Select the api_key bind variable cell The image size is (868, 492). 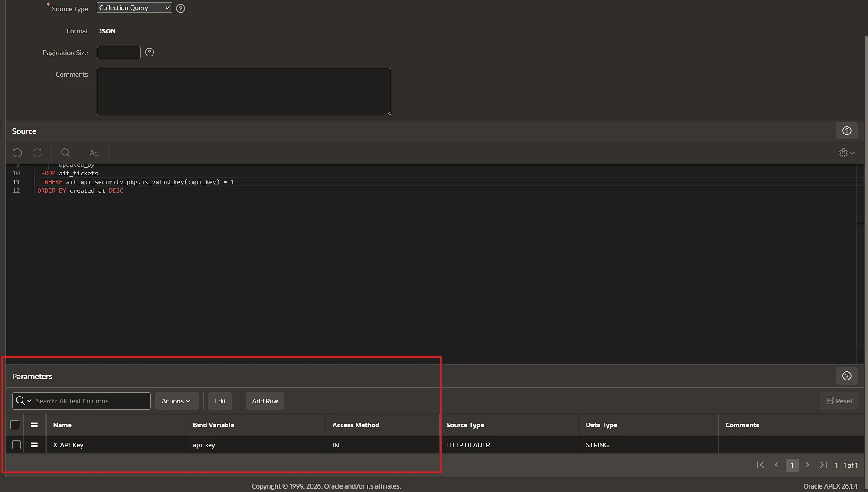256,445
